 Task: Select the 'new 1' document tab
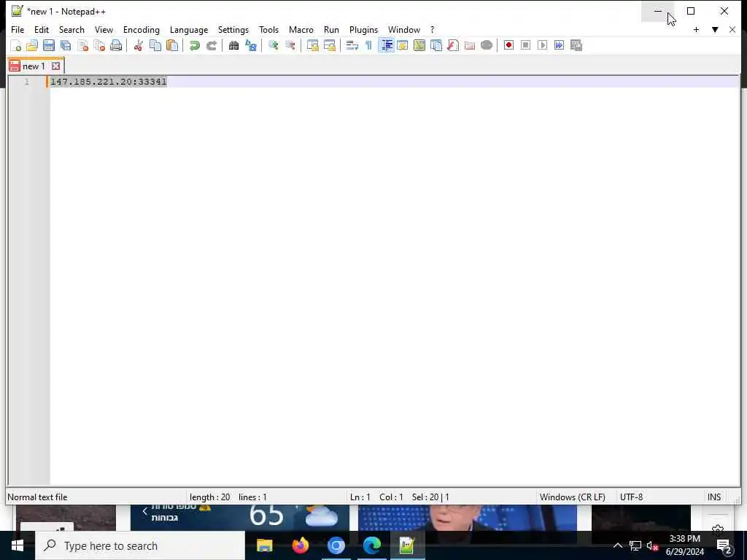click(x=34, y=66)
